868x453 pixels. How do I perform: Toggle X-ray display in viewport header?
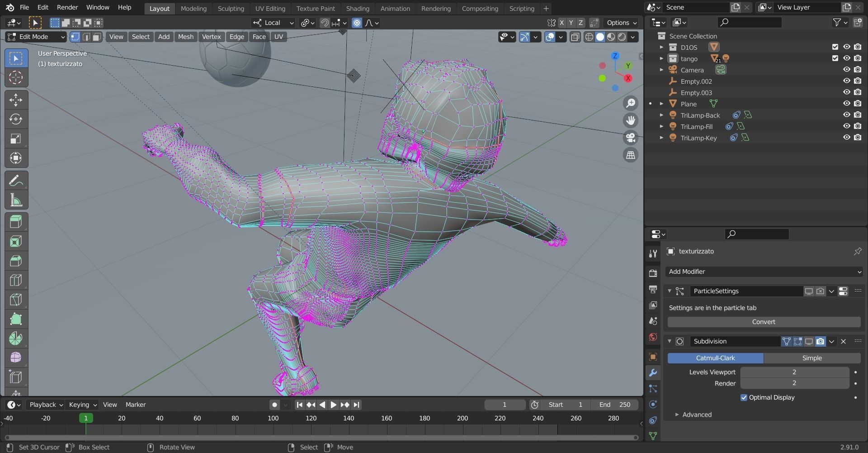point(575,37)
